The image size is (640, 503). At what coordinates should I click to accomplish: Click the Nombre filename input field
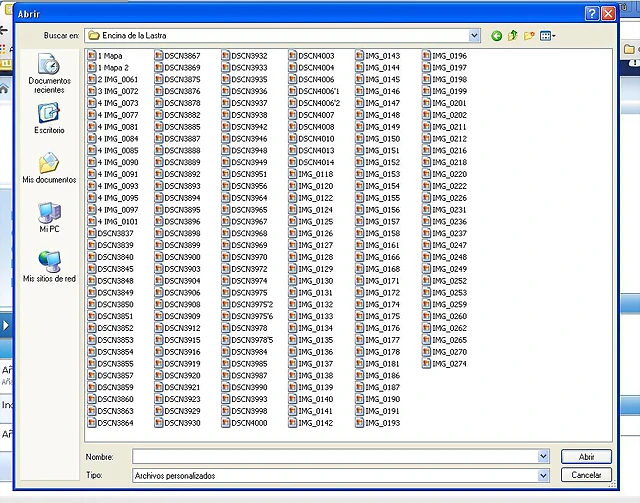pos(335,456)
